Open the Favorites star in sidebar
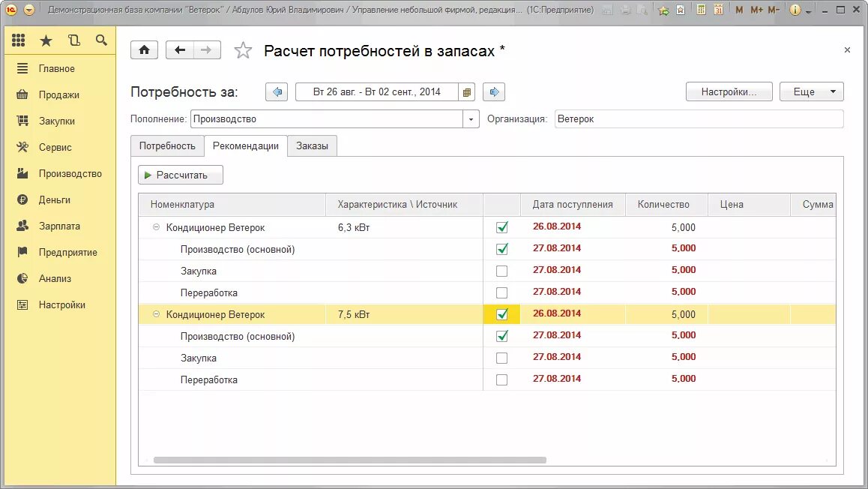Viewport: 868px width, 489px height. click(x=46, y=40)
